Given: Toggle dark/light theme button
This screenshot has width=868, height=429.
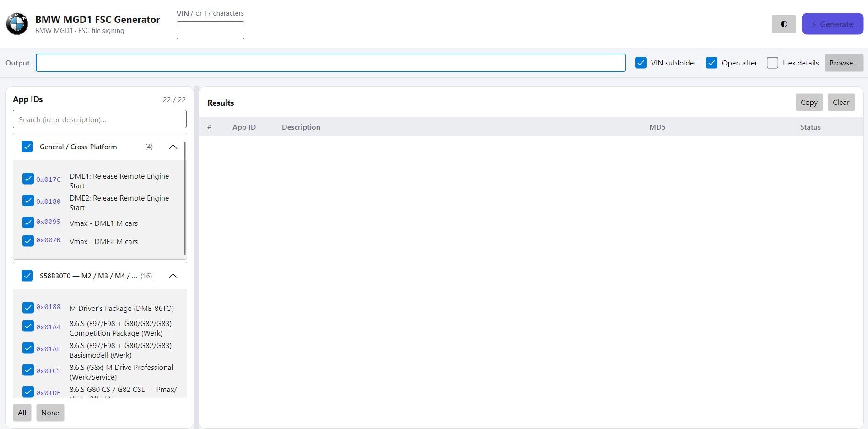Looking at the screenshot, I should pyautogui.click(x=784, y=24).
